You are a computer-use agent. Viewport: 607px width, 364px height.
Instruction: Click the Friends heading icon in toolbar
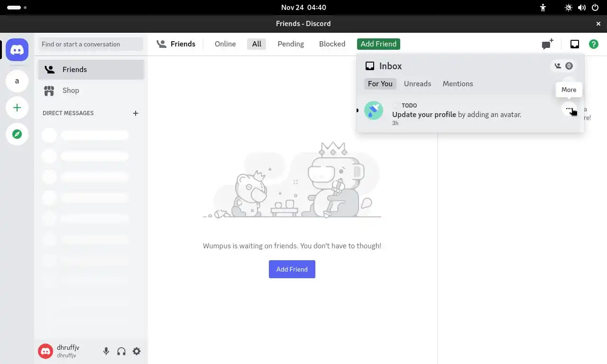coord(162,44)
